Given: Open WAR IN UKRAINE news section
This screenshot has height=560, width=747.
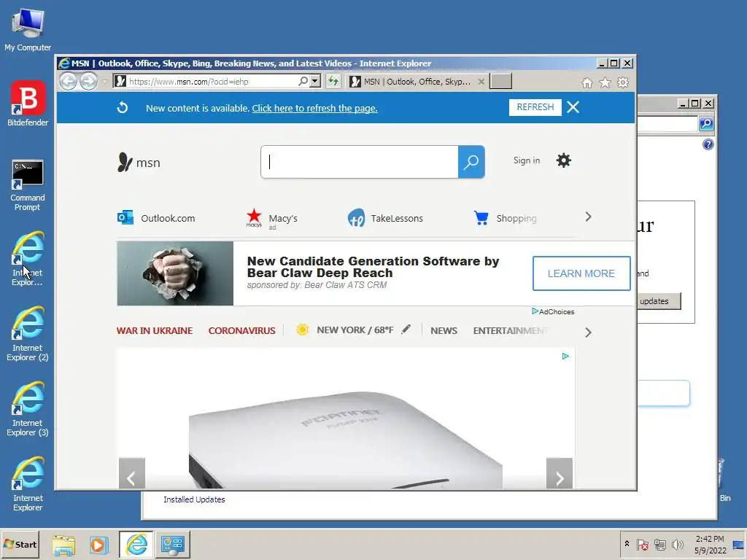Looking at the screenshot, I should 155,330.
